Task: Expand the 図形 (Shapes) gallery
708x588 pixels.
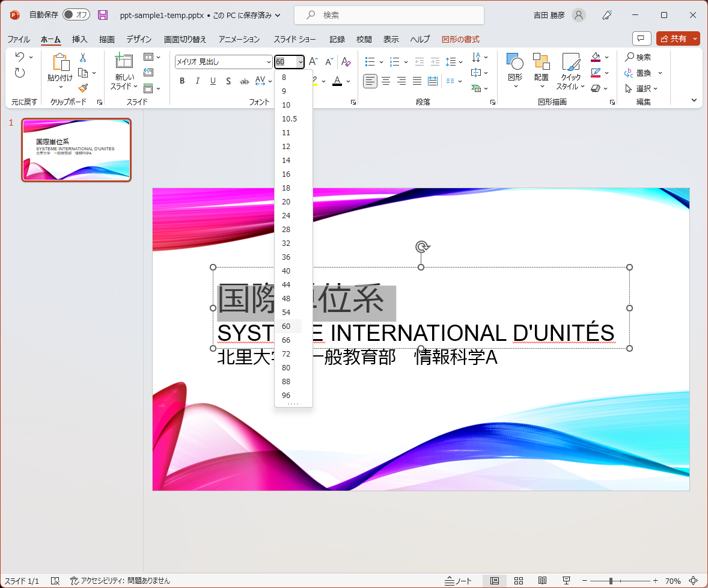Action: tap(515, 72)
